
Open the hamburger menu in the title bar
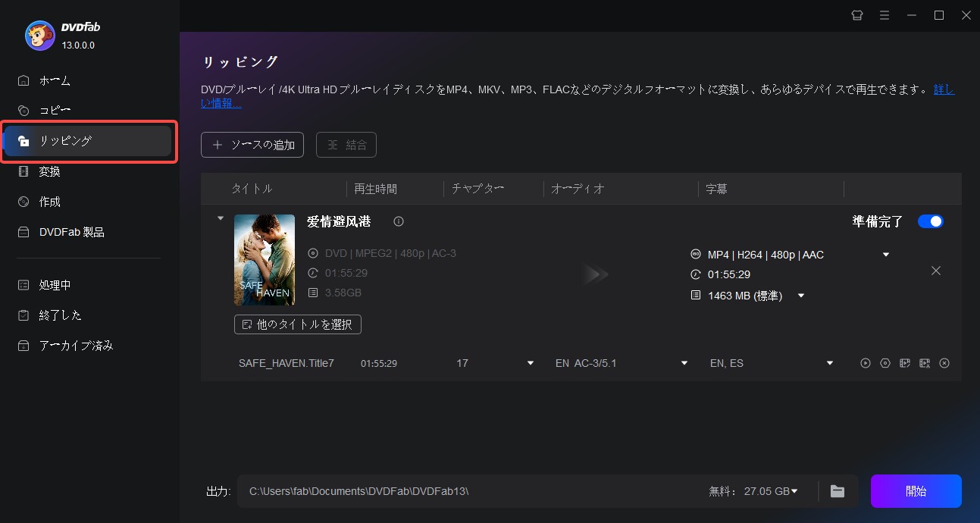pyautogui.click(x=885, y=15)
